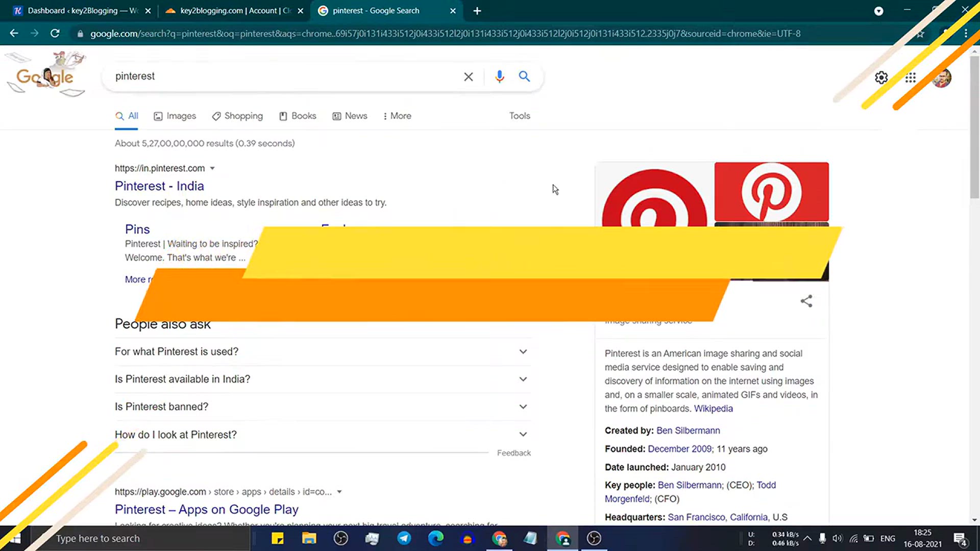980x551 pixels.
Task: Open Telegram from the taskbar
Action: [404, 538]
